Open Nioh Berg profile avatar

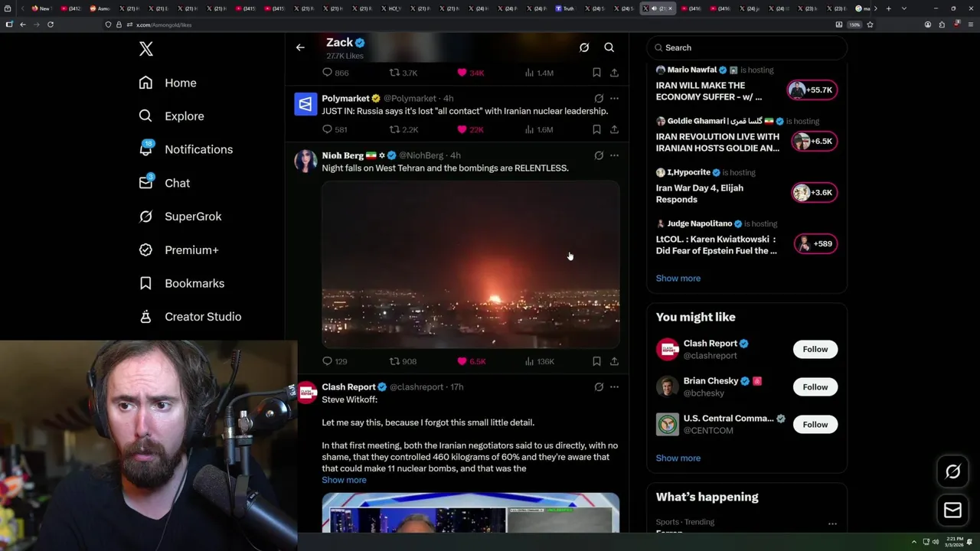point(305,161)
